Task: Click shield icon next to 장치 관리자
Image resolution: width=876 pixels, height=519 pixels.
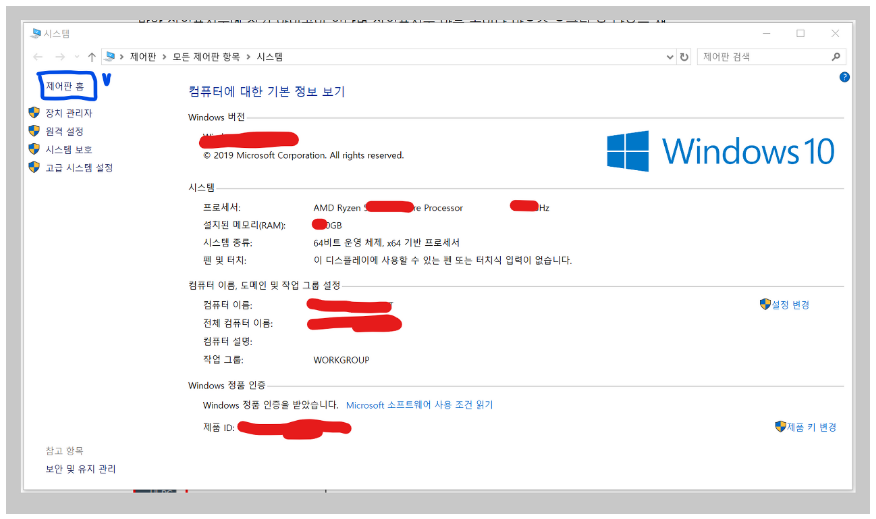Action: pyautogui.click(x=34, y=113)
